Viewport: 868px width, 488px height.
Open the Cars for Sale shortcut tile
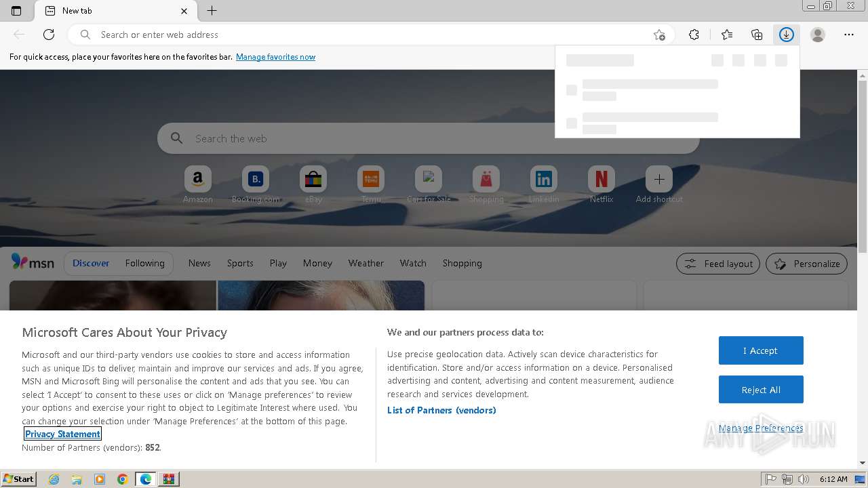click(x=429, y=185)
